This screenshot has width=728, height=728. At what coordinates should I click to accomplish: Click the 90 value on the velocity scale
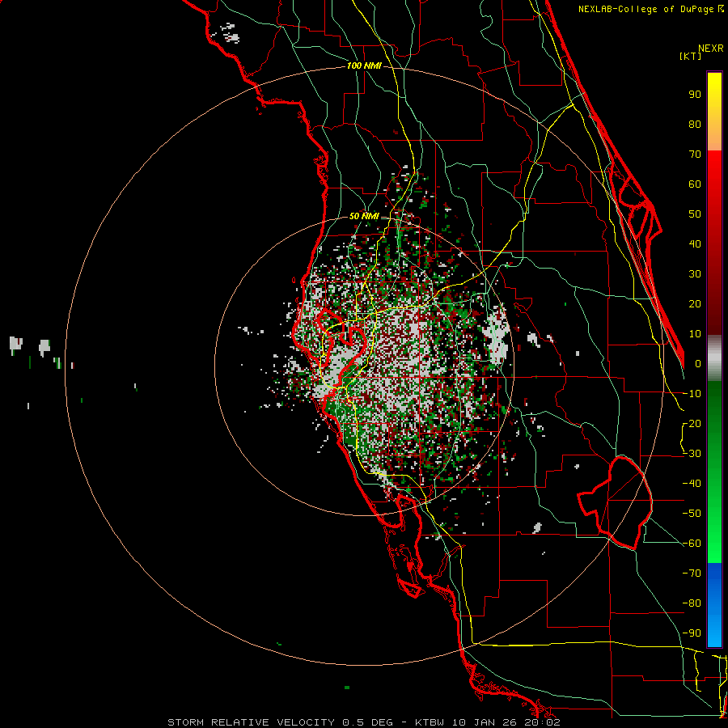695,95
